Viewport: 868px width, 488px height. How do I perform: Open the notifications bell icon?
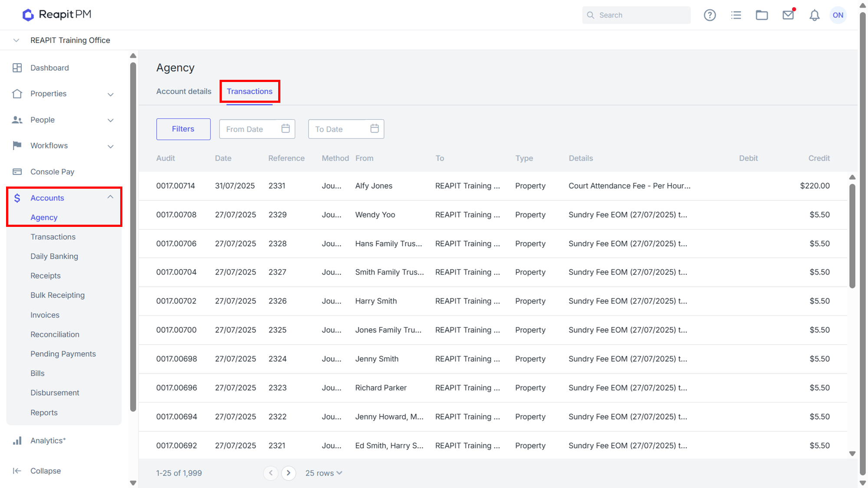(814, 15)
